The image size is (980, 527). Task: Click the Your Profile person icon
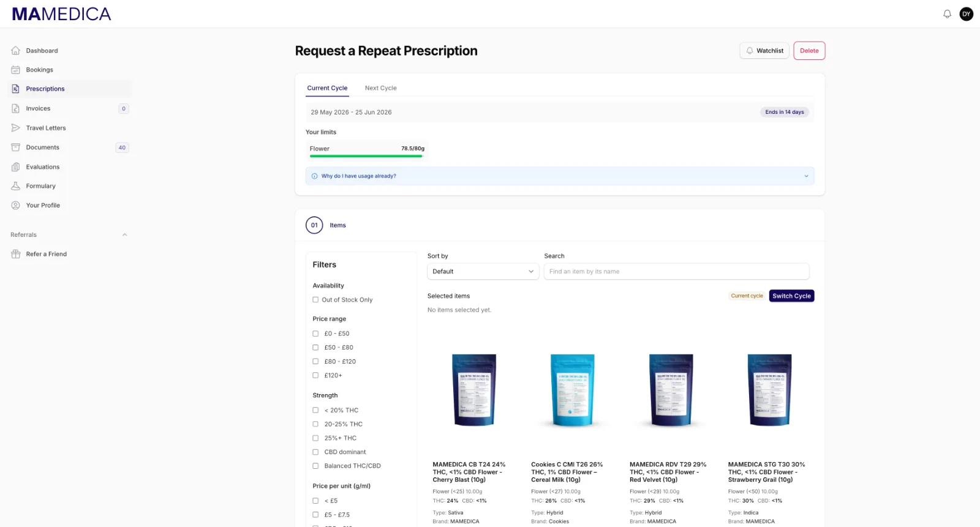click(x=16, y=206)
